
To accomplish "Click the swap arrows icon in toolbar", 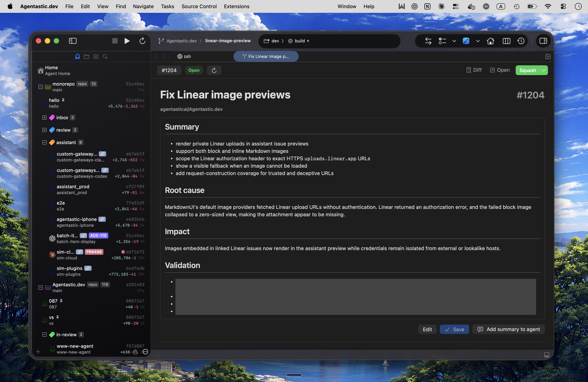I will (x=428, y=41).
